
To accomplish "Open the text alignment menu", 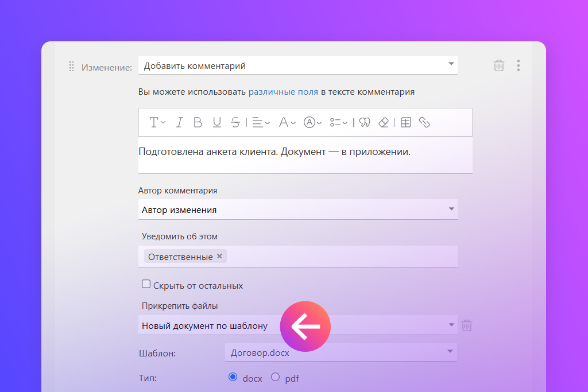I will (x=261, y=122).
